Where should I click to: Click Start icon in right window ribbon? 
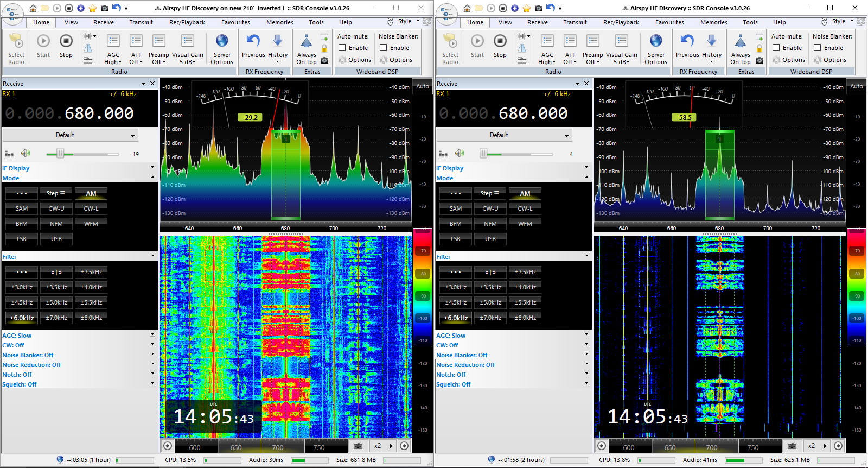click(477, 42)
